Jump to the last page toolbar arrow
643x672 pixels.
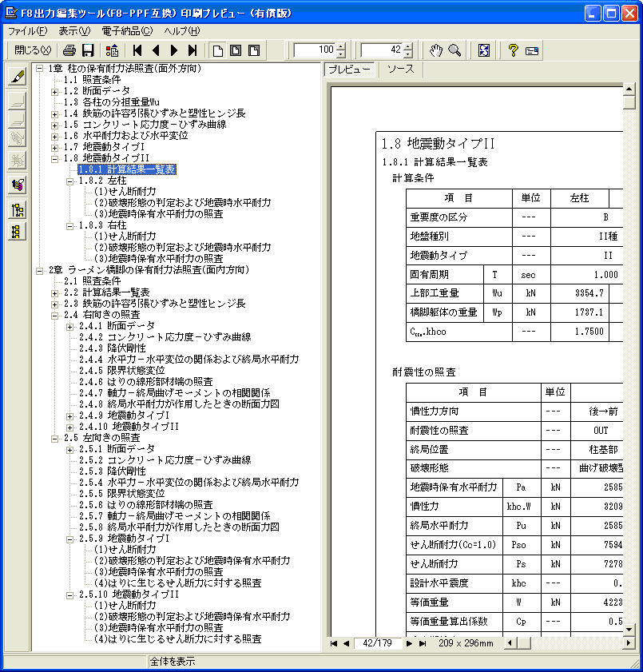(x=193, y=50)
